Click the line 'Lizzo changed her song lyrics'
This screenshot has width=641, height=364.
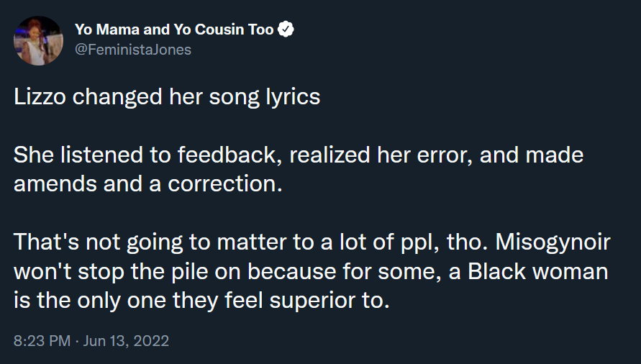[167, 97]
